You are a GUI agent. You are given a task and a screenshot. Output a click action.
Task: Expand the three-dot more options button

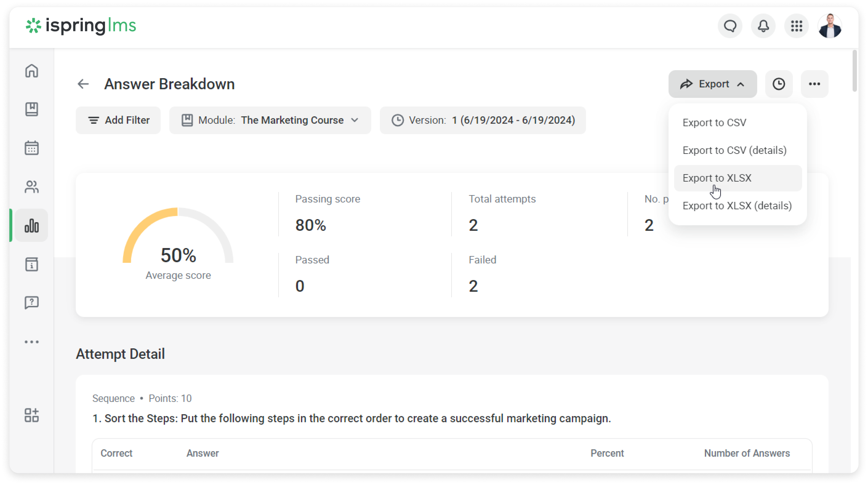(x=814, y=84)
